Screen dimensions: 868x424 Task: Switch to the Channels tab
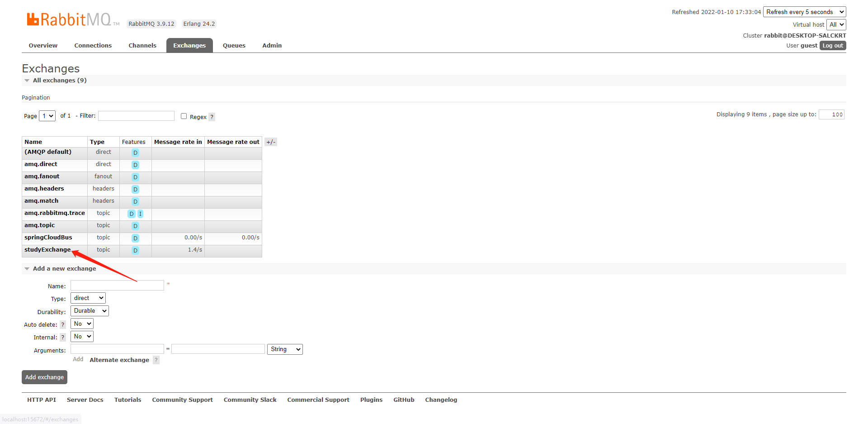tap(142, 46)
